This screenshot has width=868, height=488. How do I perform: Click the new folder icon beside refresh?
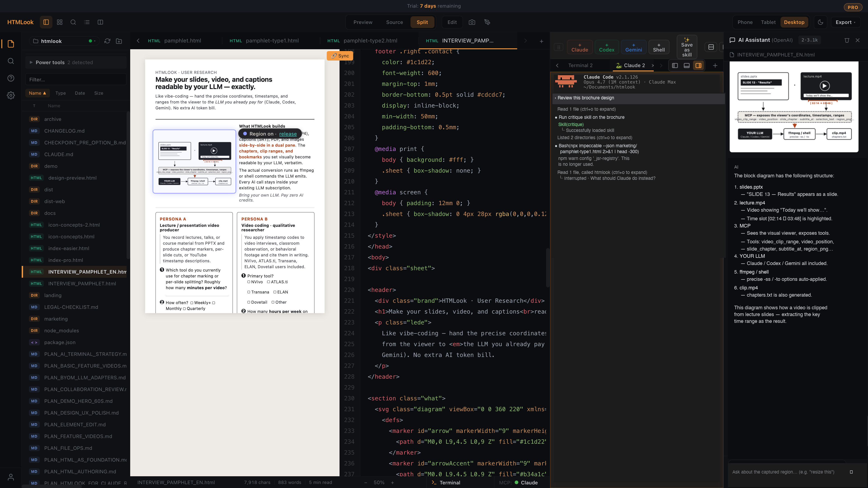(119, 41)
